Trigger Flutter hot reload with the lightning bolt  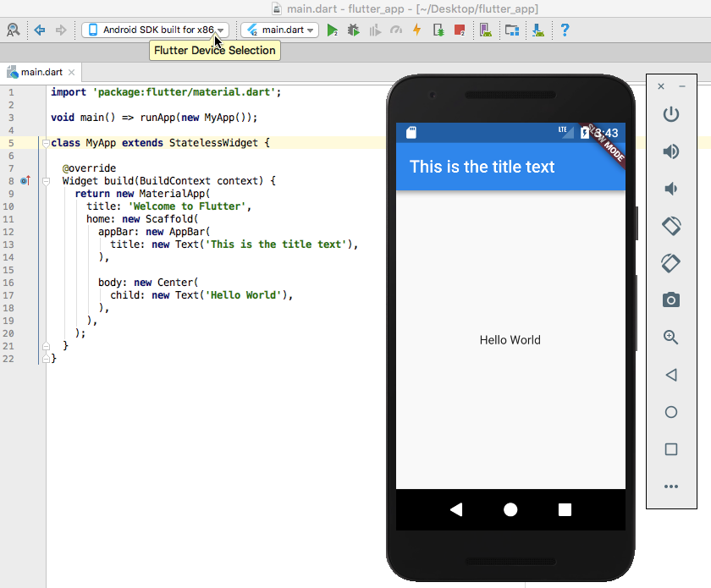pos(416,30)
